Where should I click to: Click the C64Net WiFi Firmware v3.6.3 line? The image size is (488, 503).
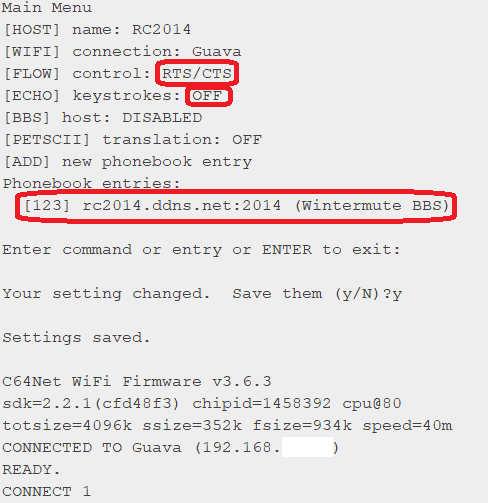[x=137, y=382]
